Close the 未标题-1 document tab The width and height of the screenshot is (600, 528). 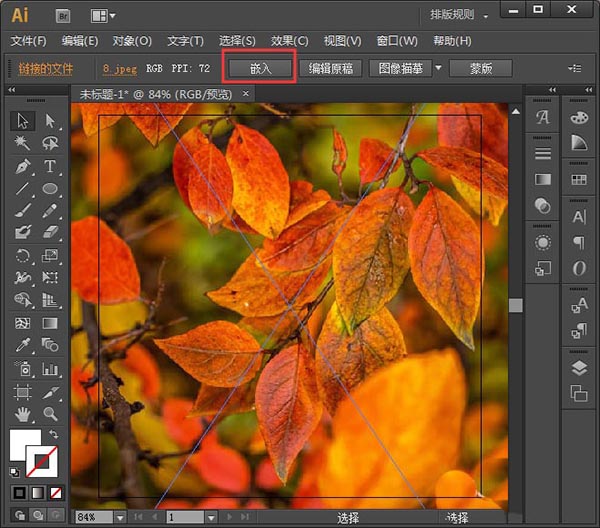(246, 93)
